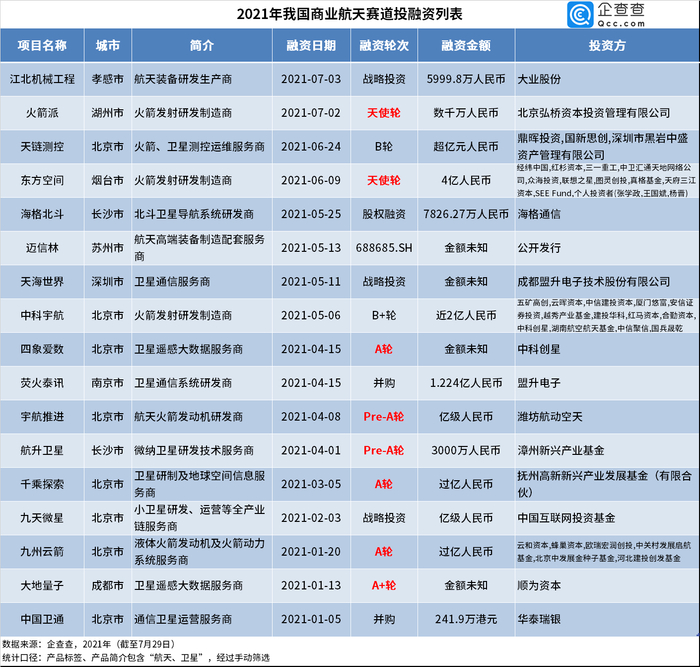Click the 7826.27万人民币 amount cell
700x667 pixels.
[x=466, y=214]
